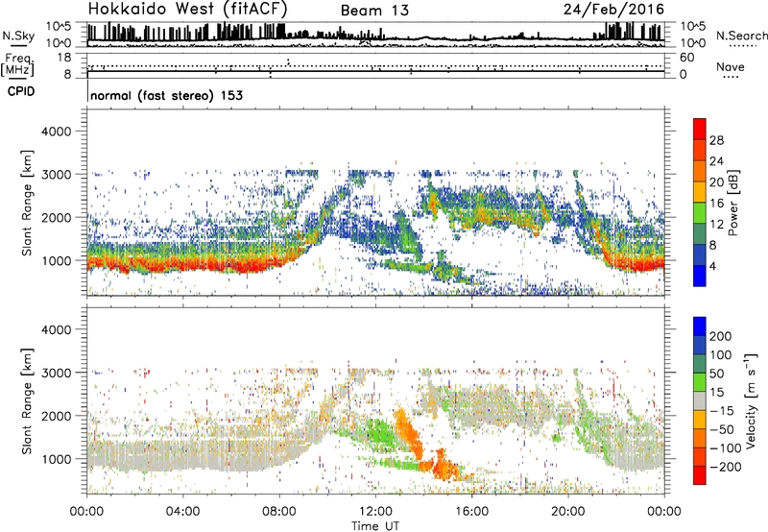Click the left "10^5" sky noise tick
Viewport: 768px width, 532px height.
point(60,27)
